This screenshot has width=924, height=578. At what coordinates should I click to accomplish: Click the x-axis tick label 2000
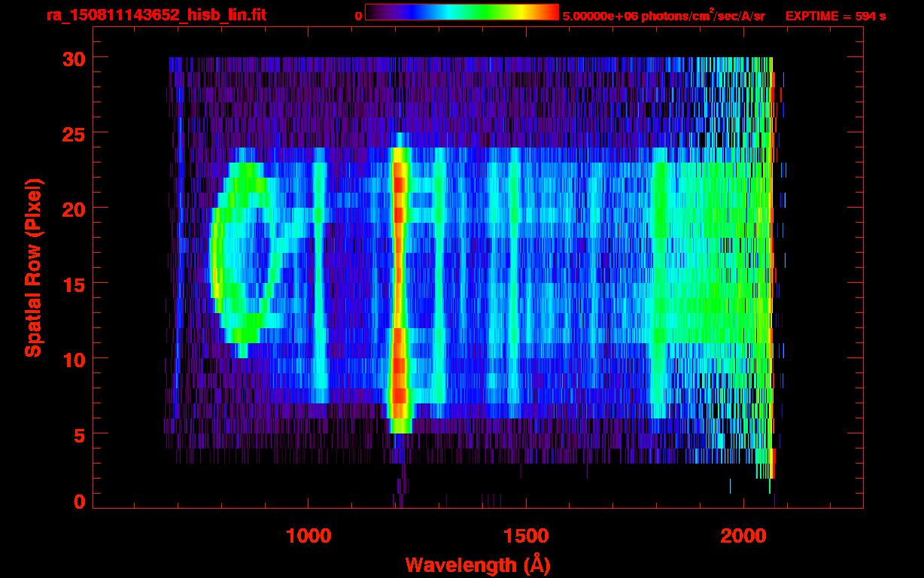coord(743,536)
